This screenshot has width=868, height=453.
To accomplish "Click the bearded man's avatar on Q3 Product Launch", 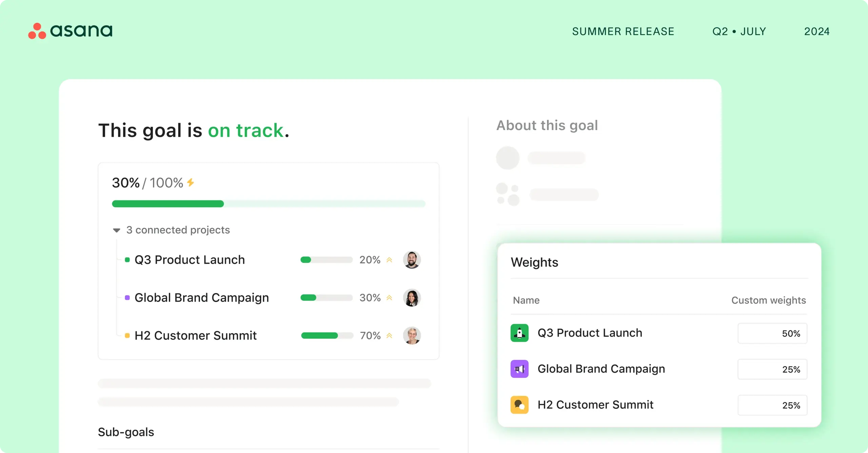I will [412, 260].
